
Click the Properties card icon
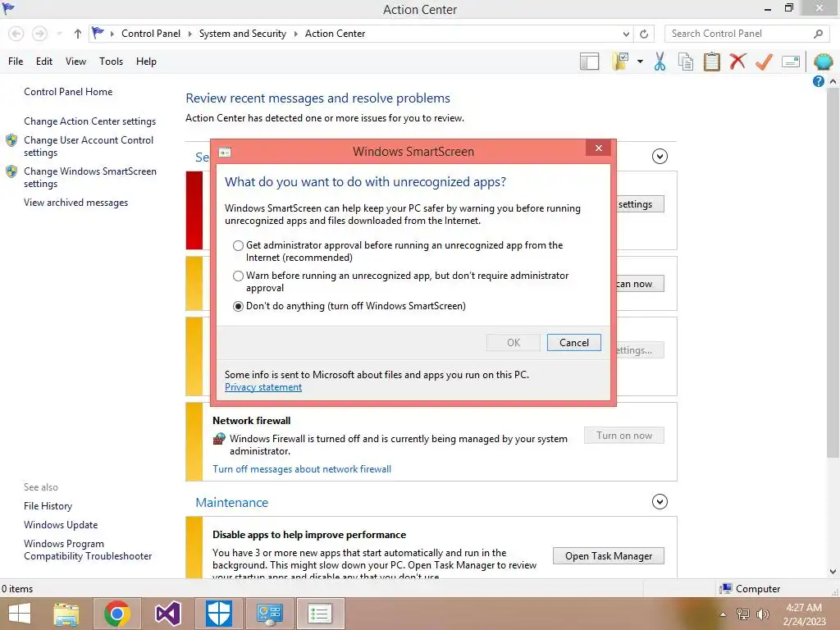coord(791,62)
